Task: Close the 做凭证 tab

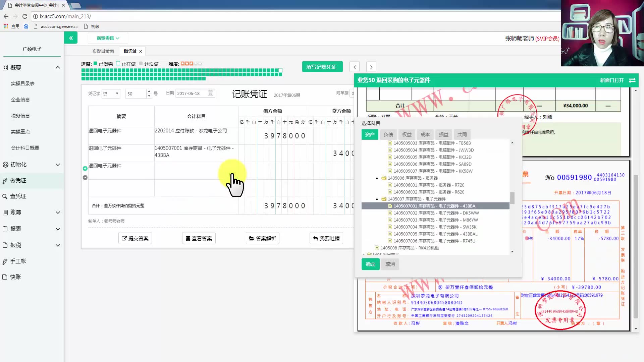Action: pyautogui.click(x=141, y=51)
